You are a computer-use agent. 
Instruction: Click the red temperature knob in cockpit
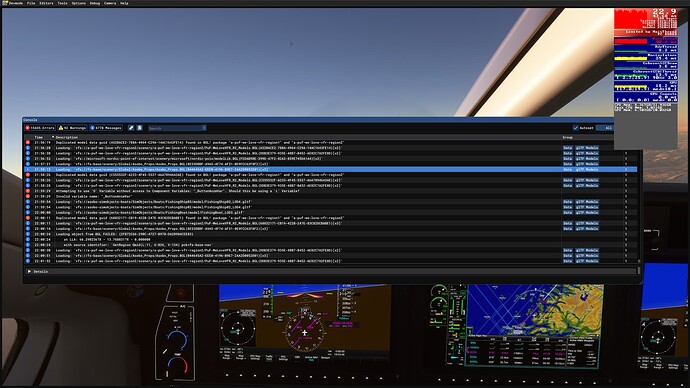point(177,365)
